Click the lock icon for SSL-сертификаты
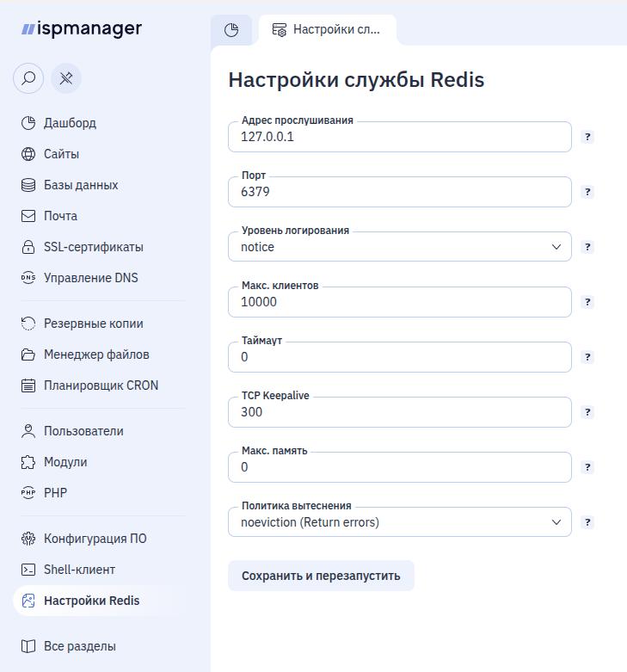 [28, 247]
